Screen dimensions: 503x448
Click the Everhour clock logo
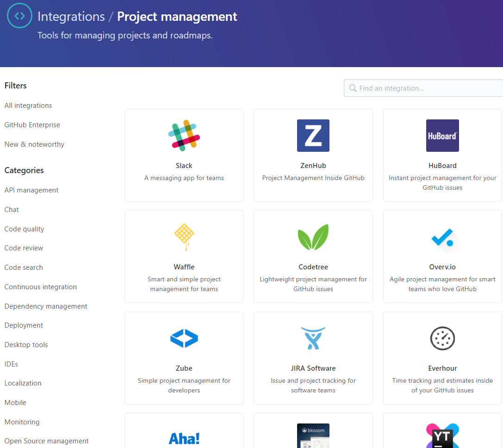[442, 338]
